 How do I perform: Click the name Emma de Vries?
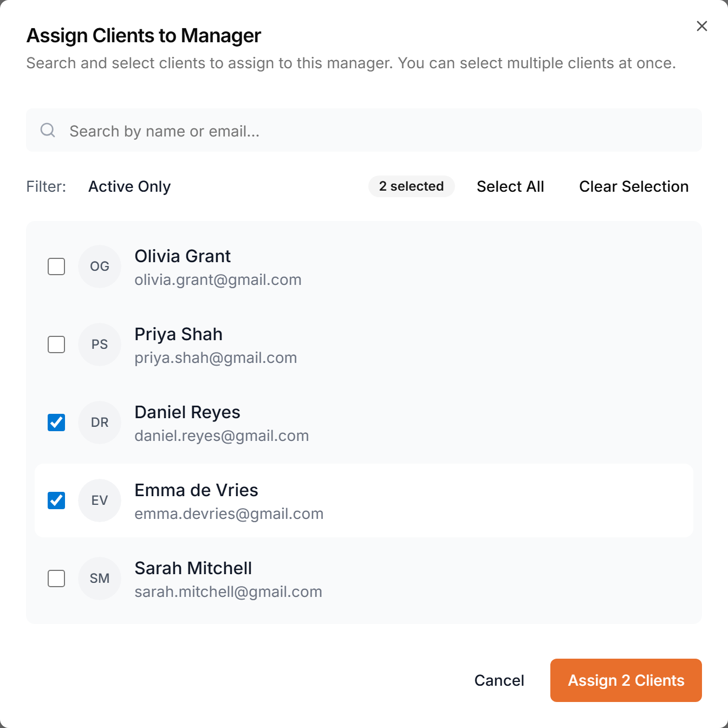click(196, 490)
